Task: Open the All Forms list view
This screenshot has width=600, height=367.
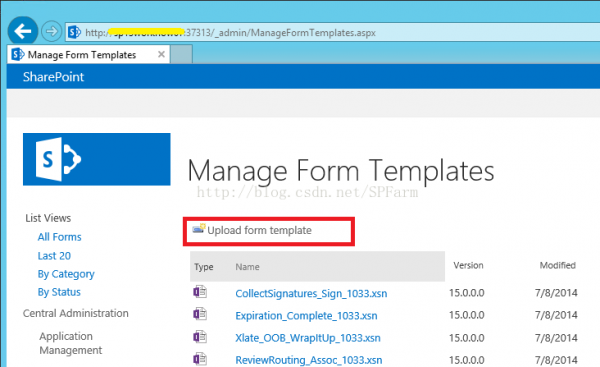Action: tap(59, 237)
